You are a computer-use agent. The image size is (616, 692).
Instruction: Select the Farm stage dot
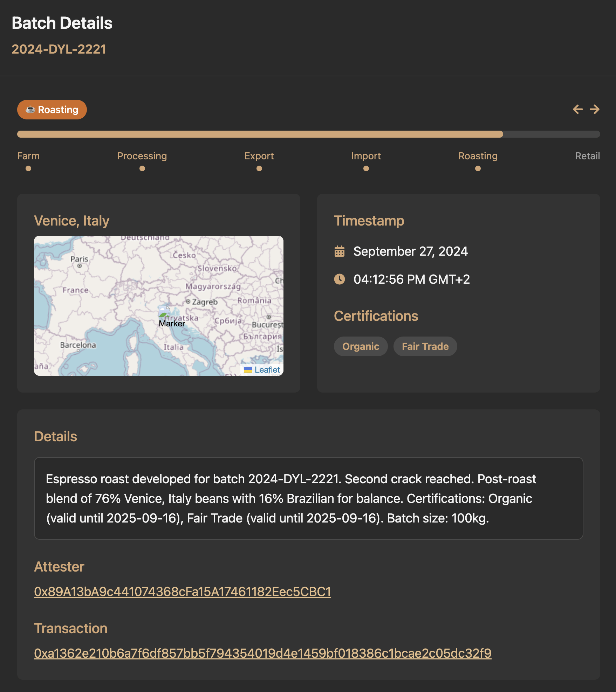tap(28, 168)
